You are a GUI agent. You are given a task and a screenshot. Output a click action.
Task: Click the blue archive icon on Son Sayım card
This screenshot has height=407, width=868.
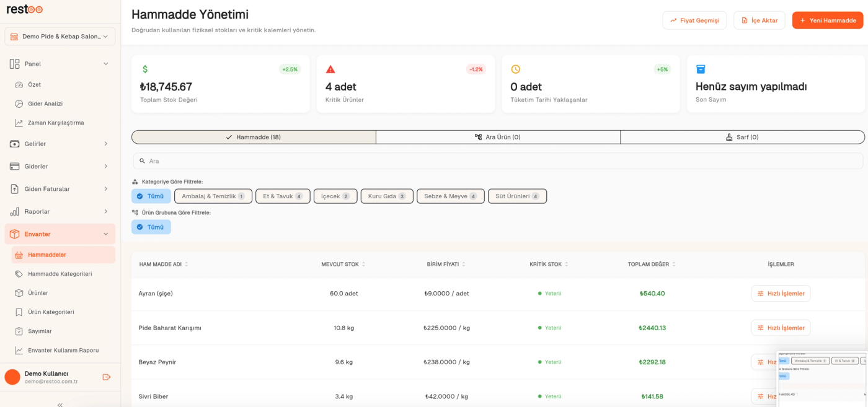pyautogui.click(x=701, y=69)
